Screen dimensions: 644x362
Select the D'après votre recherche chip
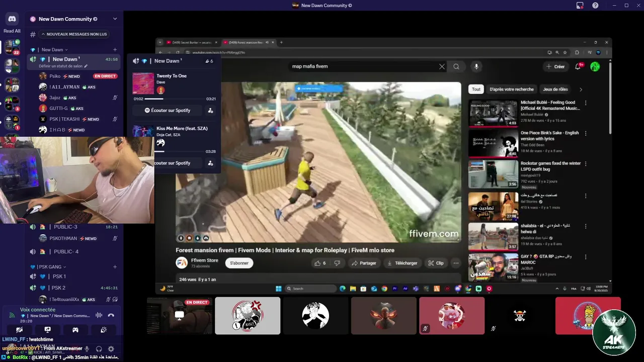click(x=511, y=89)
